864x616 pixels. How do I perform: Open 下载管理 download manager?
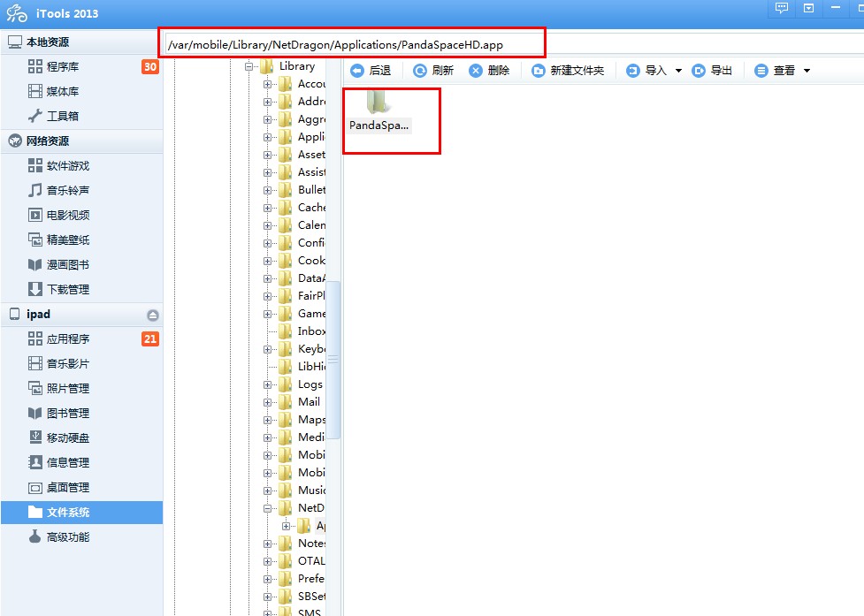(81, 290)
